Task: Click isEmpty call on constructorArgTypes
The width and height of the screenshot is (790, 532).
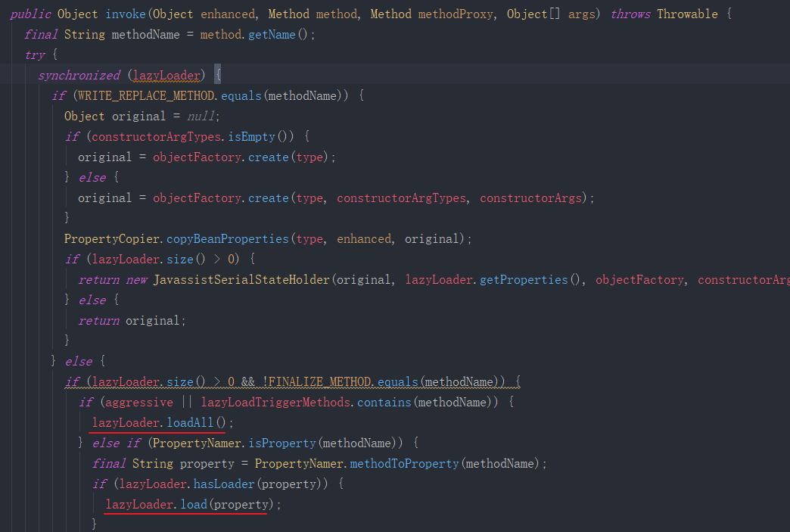Action: pos(251,136)
